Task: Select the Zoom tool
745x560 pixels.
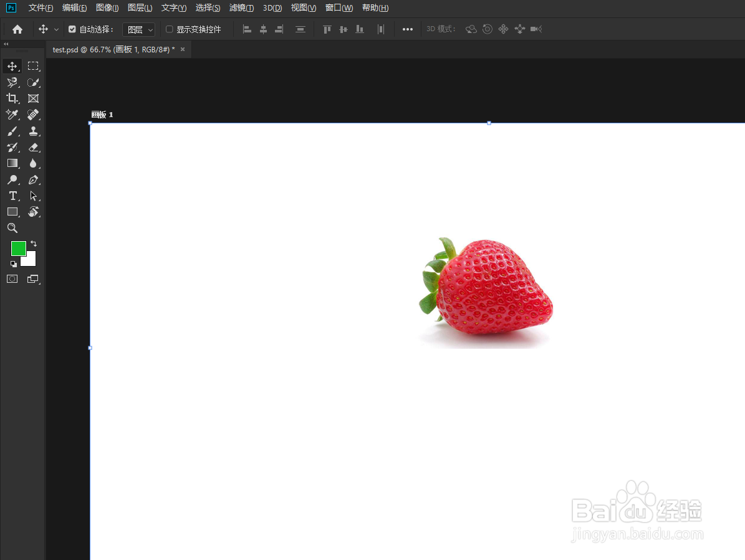Action: pos(12,228)
